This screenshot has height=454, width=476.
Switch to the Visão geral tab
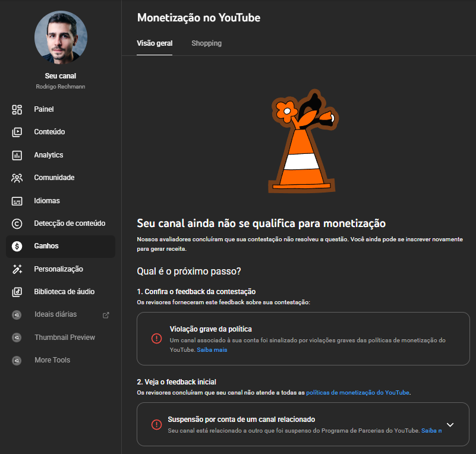155,43
